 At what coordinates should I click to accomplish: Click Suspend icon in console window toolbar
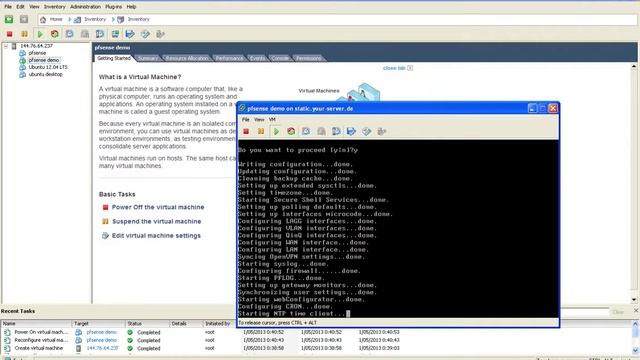(261, 131)
